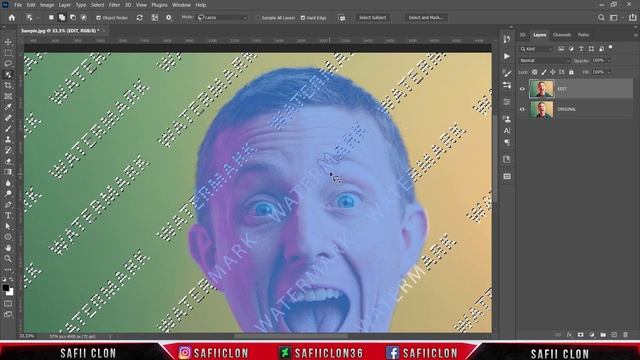The width and height of the screenshot is (640, 360).
Task: Select the Zoom tool
Action: 8,258
